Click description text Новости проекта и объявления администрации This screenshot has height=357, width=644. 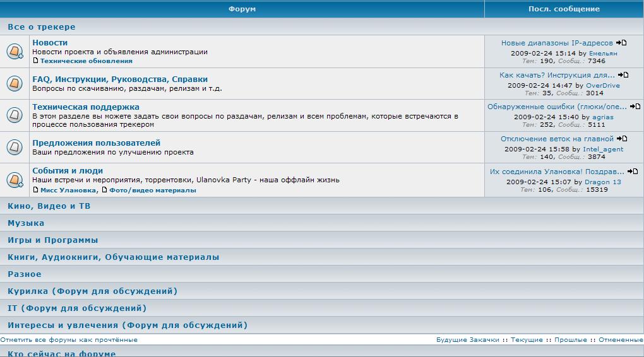coord(120,52)
